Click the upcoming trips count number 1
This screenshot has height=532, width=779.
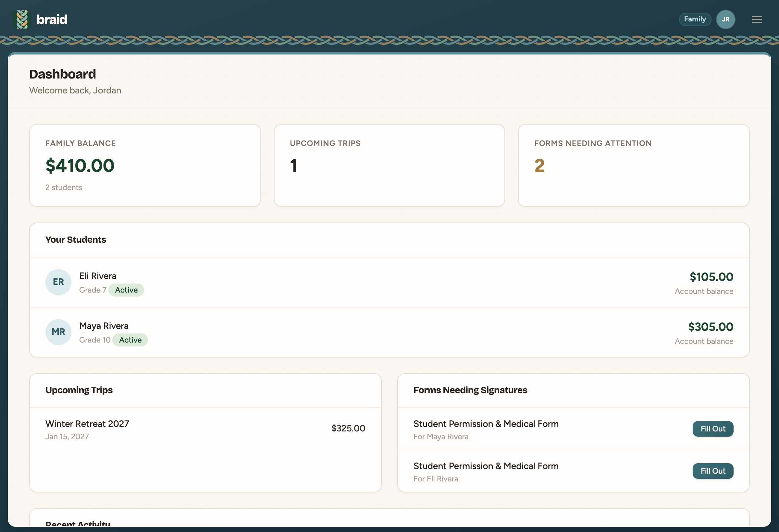pos(293,165)
